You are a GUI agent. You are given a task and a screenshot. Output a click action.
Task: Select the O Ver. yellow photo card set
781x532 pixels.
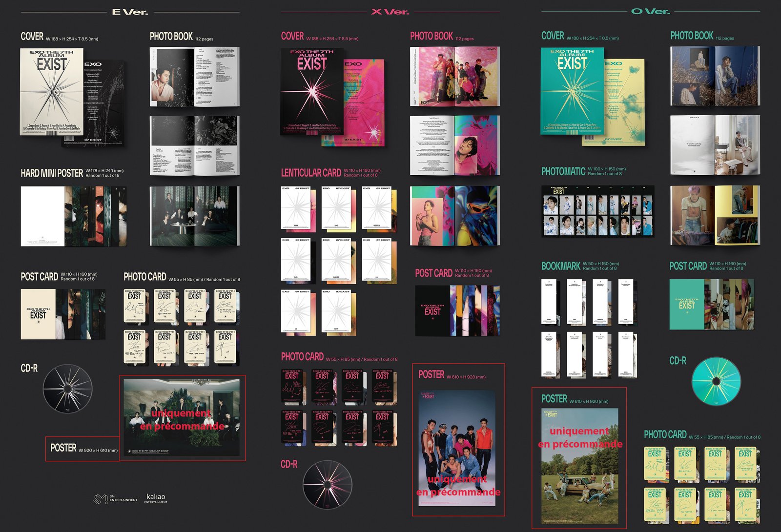[x=702, y=486]
